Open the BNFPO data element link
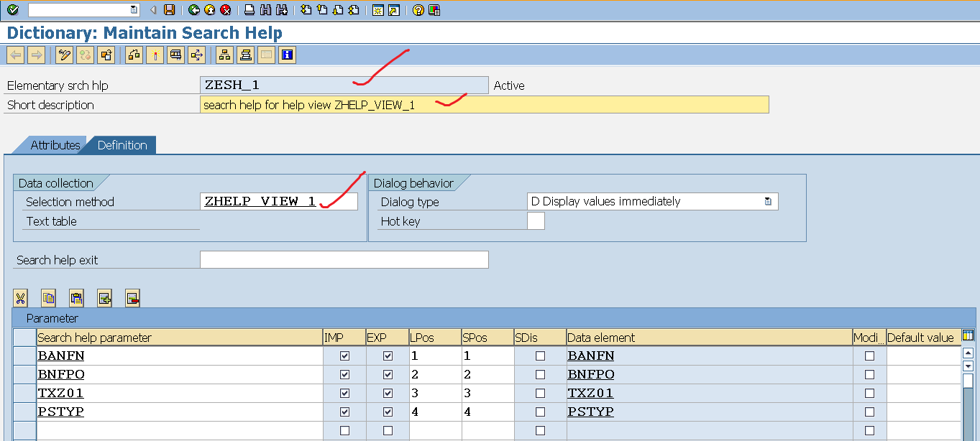Screen dimensions: 980x441 tap(590, 374)
